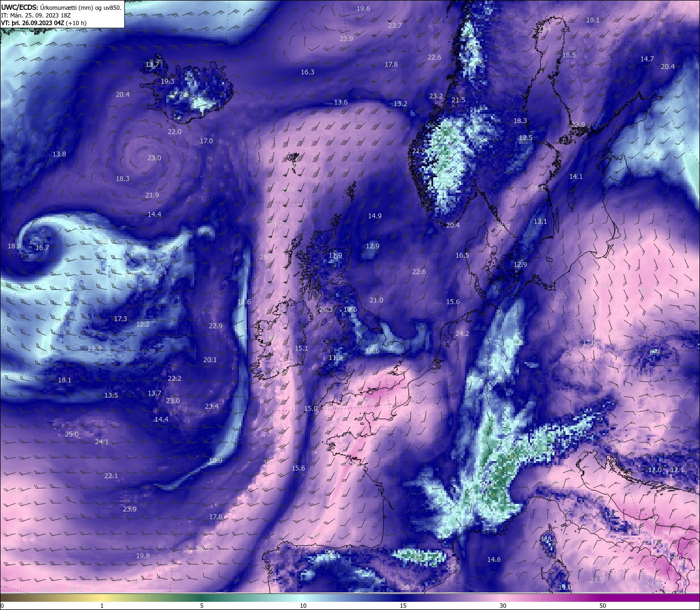The width and height of the screenshot is (700, 610).
Task: Click the '12.1' value on the map
Action: 677,470
